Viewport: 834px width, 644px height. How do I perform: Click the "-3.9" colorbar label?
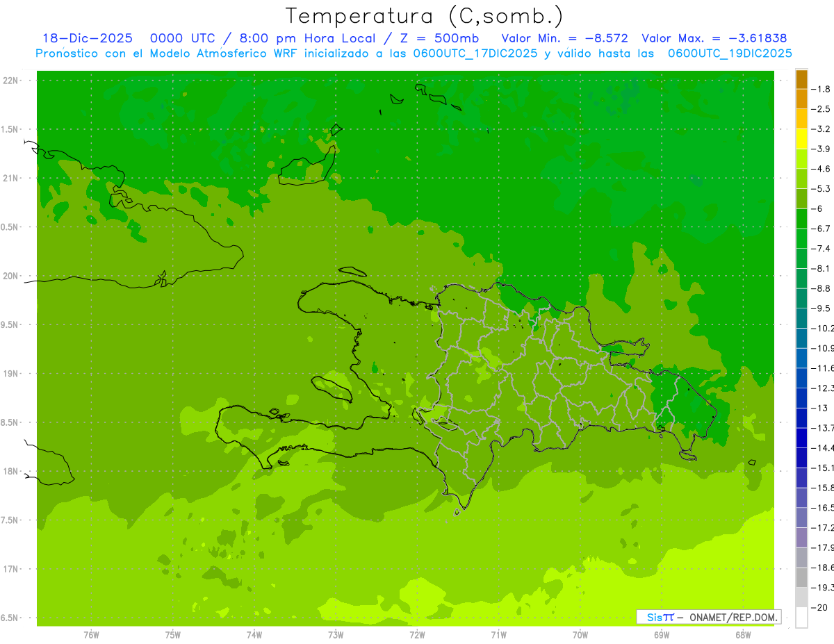coord(821,149)
